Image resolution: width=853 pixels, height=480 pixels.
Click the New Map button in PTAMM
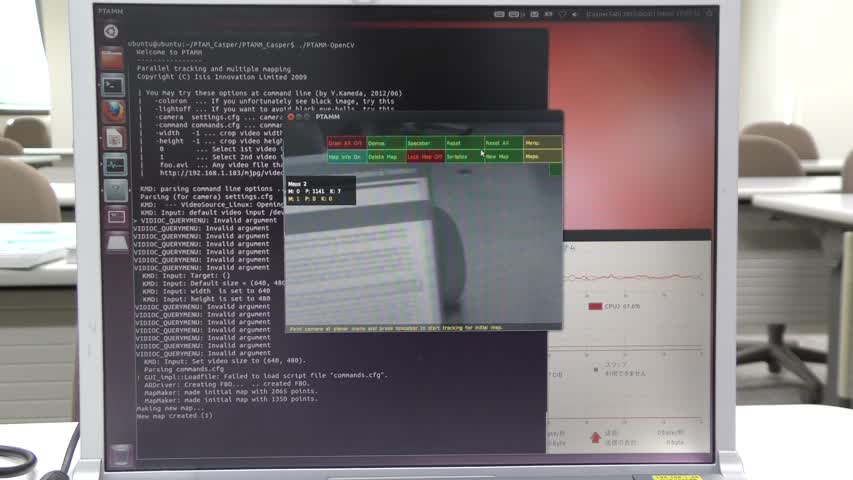coord(504,157)
